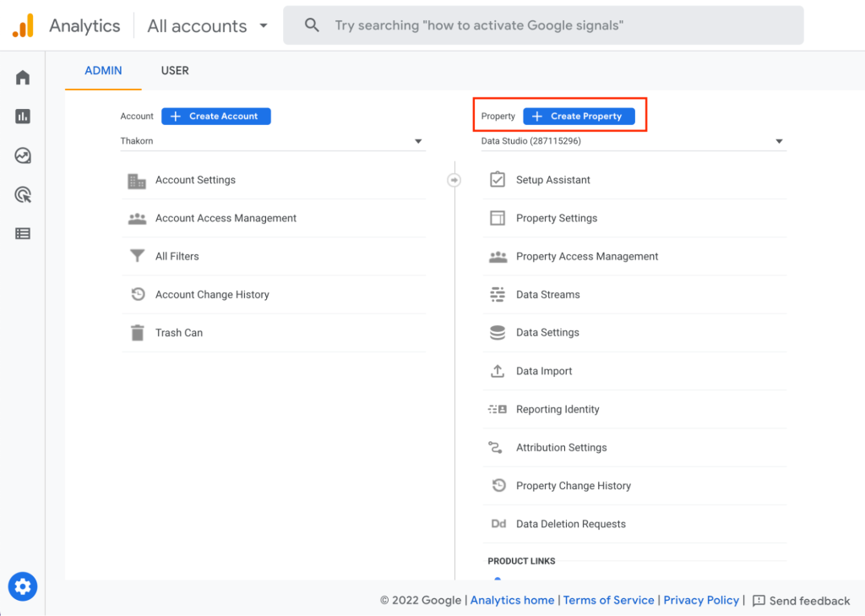Open the Privacy Policy link
Image resolution: width=865 pixels, height=616 pixels.
[701, 601]
